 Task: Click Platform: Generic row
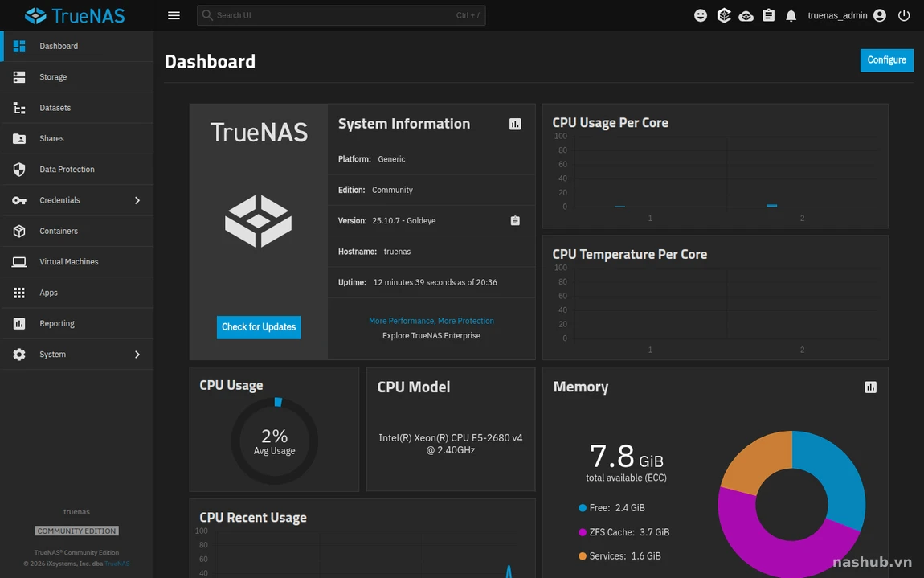point(431,159)
